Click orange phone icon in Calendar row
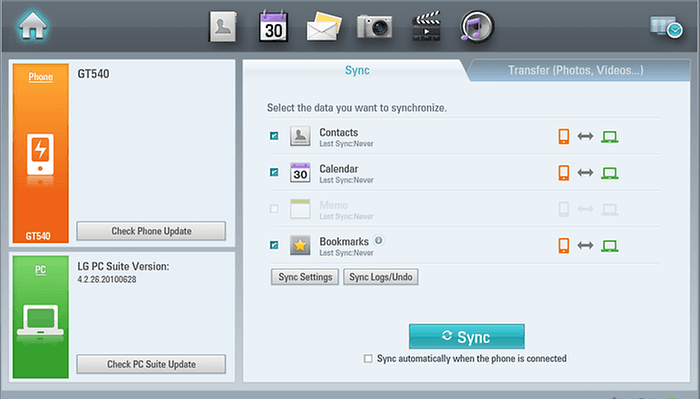Image resolution: width=700 pixels, height=399 pixels. tap(564, 173)
